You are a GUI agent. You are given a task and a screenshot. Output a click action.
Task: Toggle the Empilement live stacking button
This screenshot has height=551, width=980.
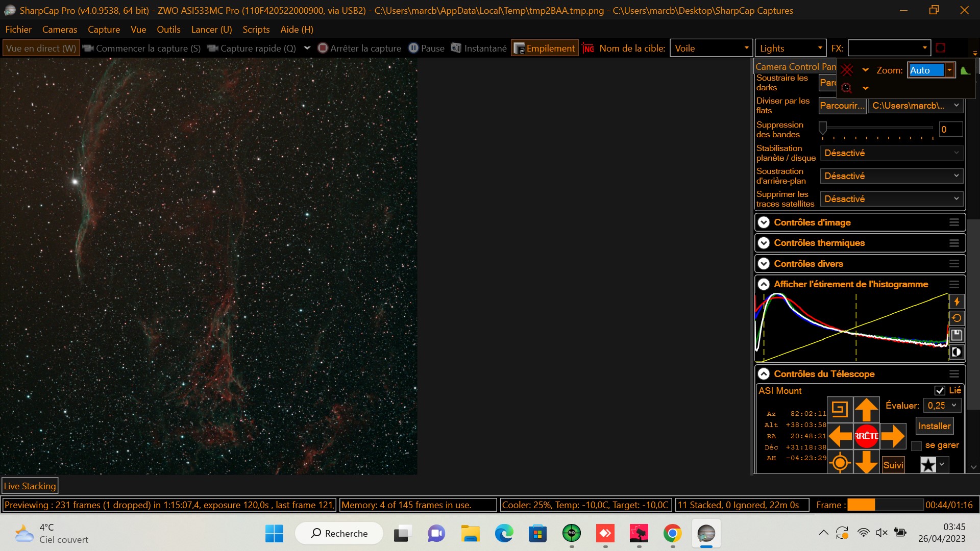pyautogui.click(x=545, y=48)
